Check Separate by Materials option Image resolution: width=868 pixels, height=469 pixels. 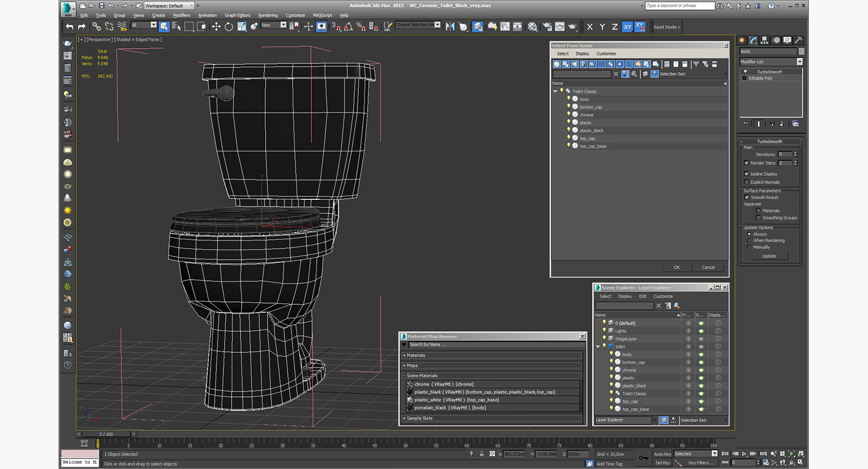(758, 210)
